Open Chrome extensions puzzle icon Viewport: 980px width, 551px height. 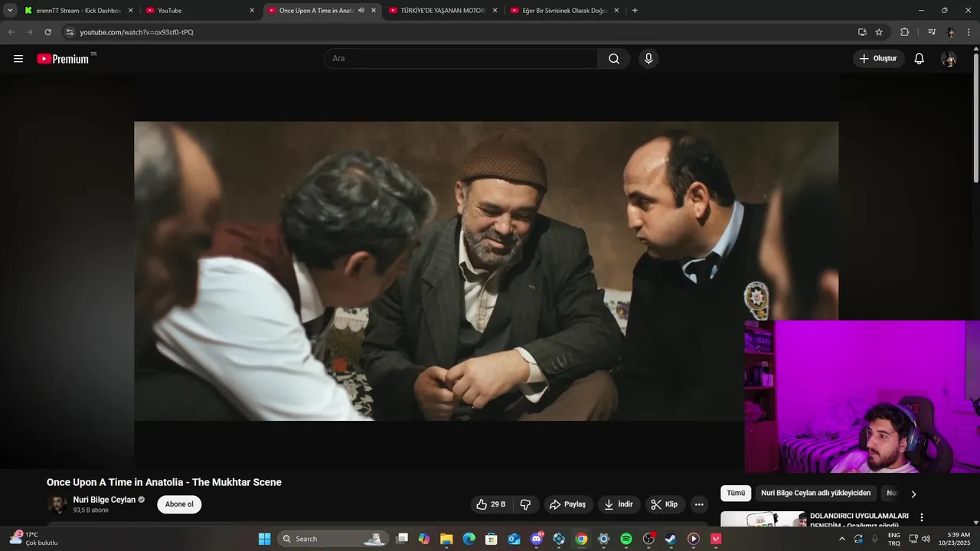(904, 32)
